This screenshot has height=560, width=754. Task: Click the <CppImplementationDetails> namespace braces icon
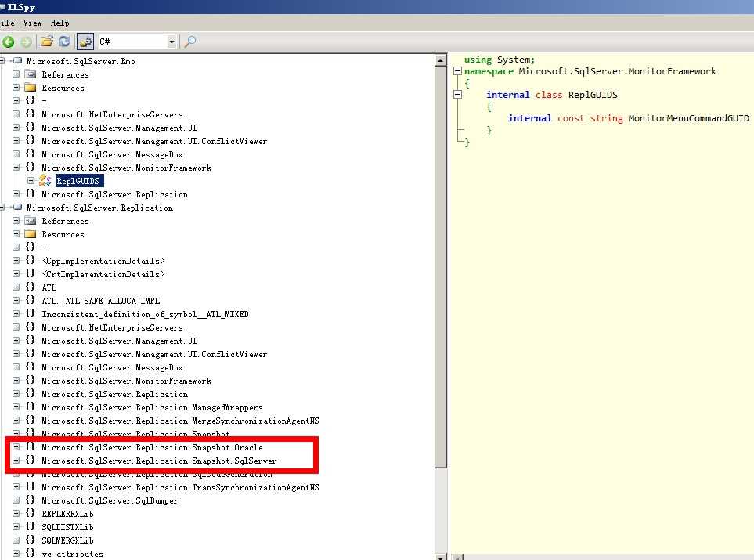(x=31, y=260)
